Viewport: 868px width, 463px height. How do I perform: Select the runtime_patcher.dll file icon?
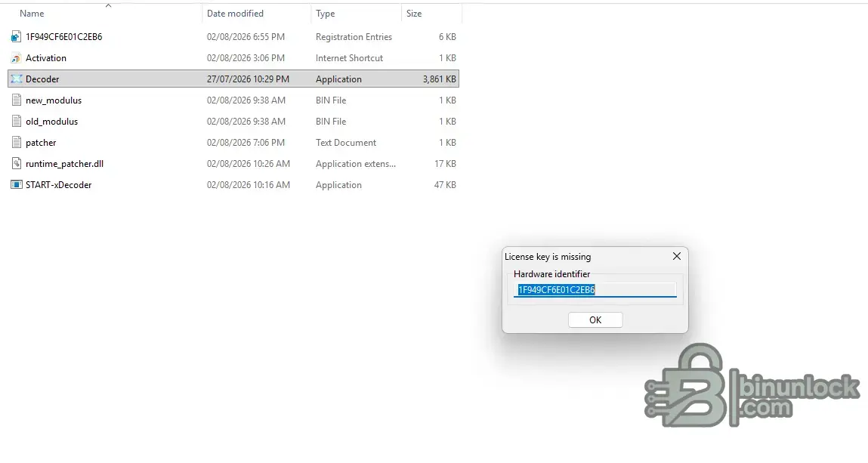click(x=16, y=164)
